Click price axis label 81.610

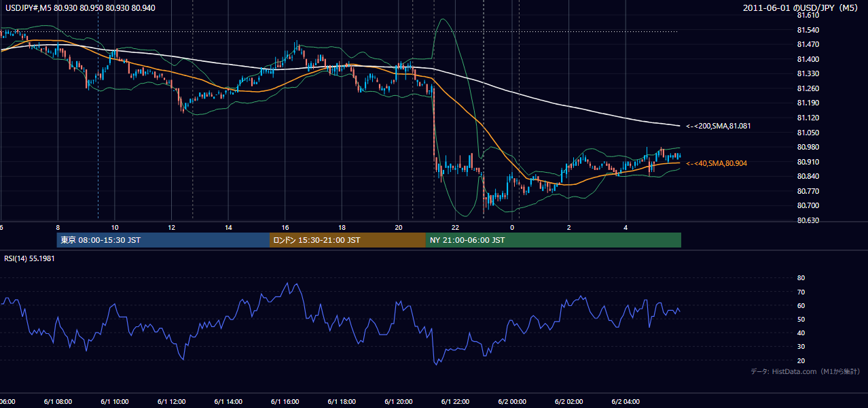tap(808, 15)
